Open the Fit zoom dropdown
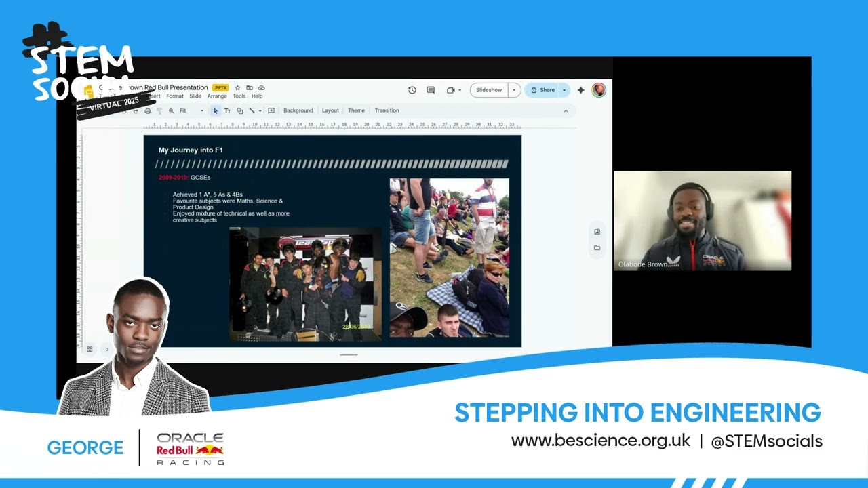Viewport: 868px width, 488px height. click(191, 110)
